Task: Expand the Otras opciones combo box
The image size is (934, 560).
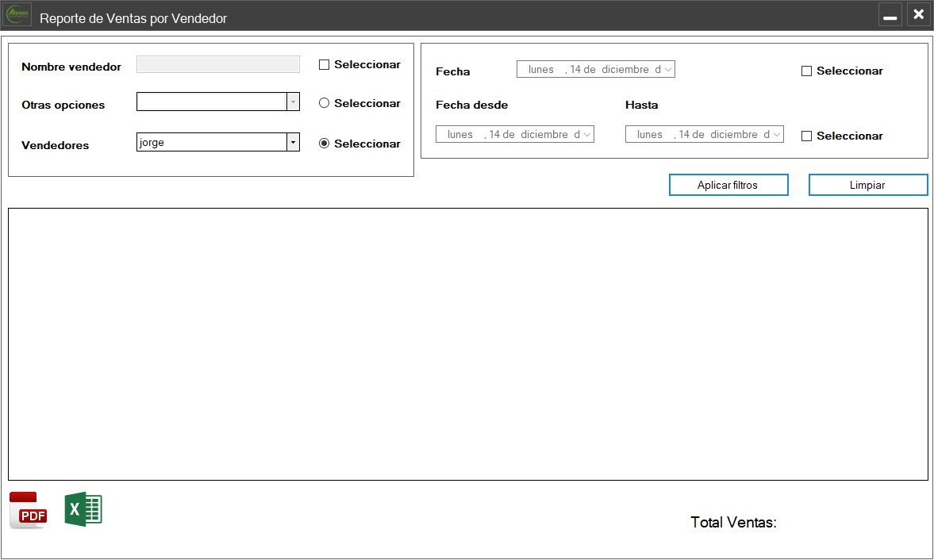Action: click(293, 102)
